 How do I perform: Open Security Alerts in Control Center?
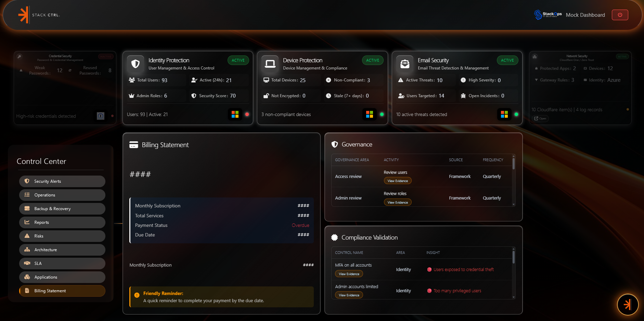click(x=62, y=181)
